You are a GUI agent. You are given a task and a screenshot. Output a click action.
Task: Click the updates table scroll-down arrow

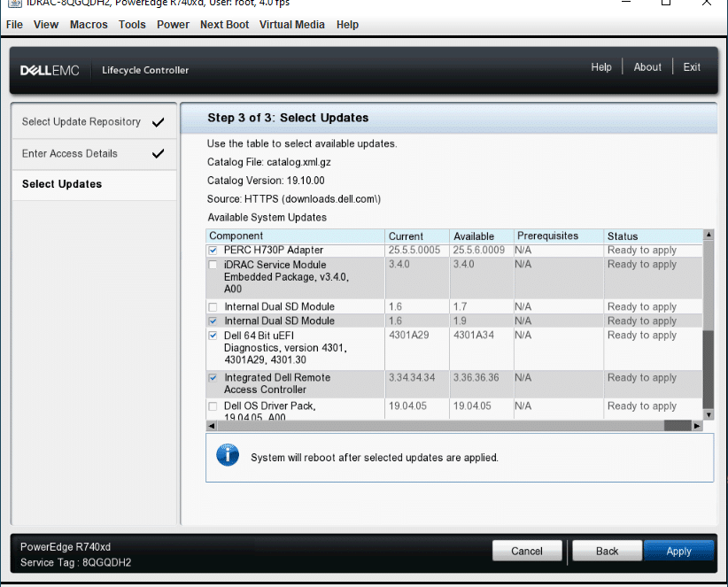tap(709, 415)
